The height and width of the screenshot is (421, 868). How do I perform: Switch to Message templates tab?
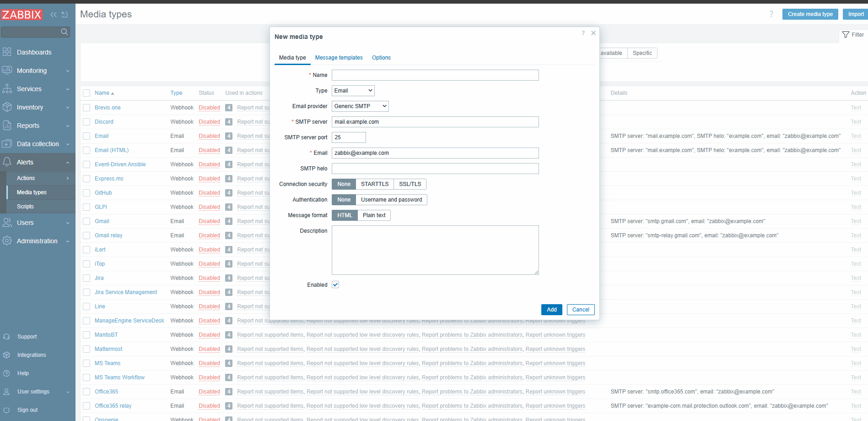339,58
